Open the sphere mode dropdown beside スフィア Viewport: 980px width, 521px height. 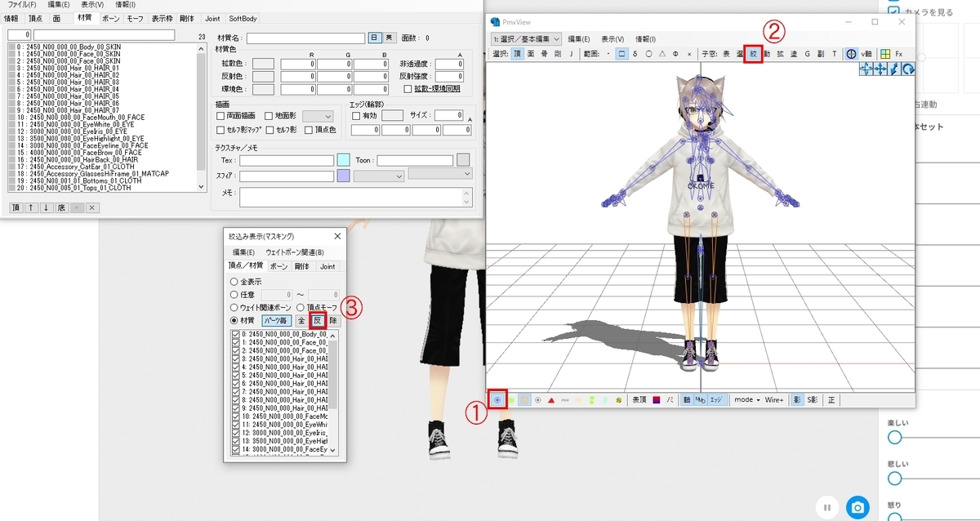tap(379, 176)
